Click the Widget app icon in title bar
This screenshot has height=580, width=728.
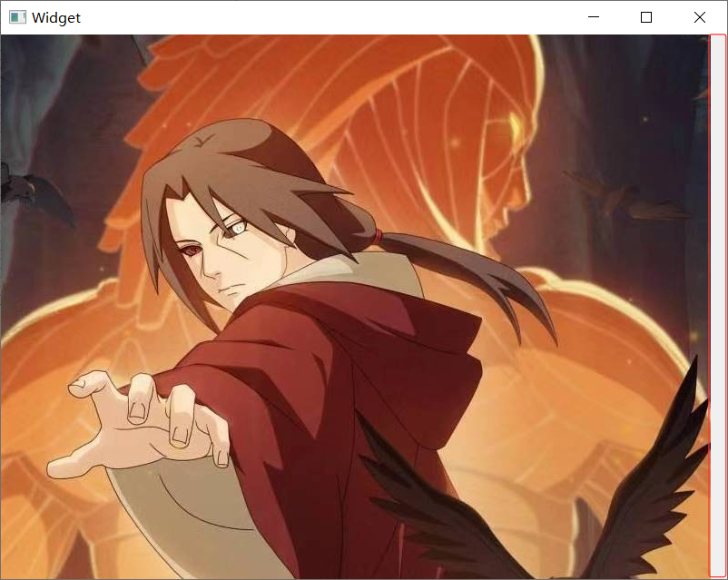click(x=17, y=17)
